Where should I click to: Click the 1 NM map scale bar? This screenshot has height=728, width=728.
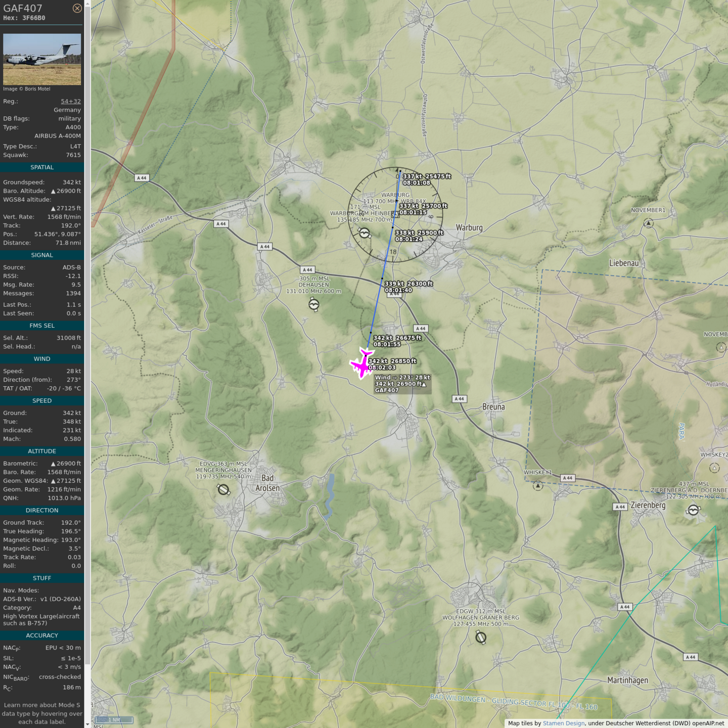pos(114,719)
